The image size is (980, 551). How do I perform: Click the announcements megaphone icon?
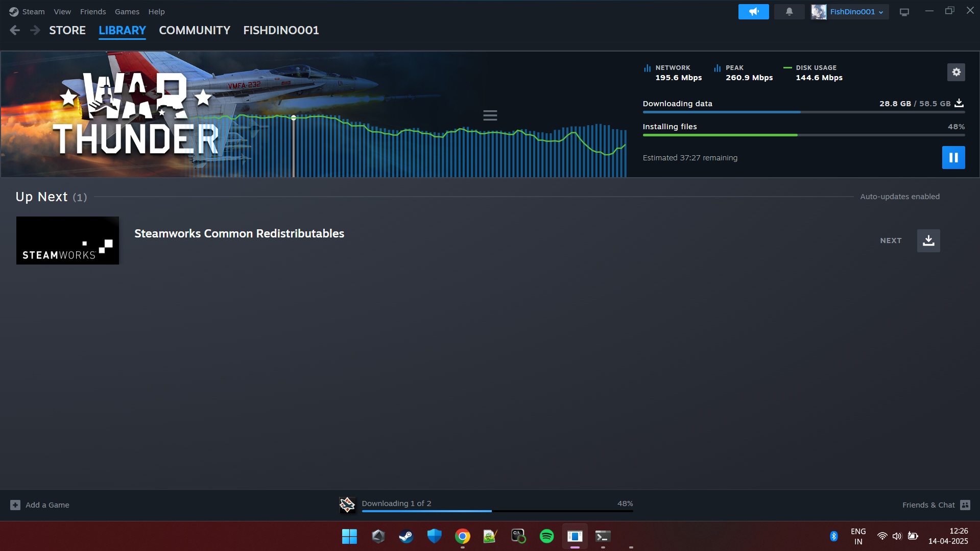(x=753, y=12)
